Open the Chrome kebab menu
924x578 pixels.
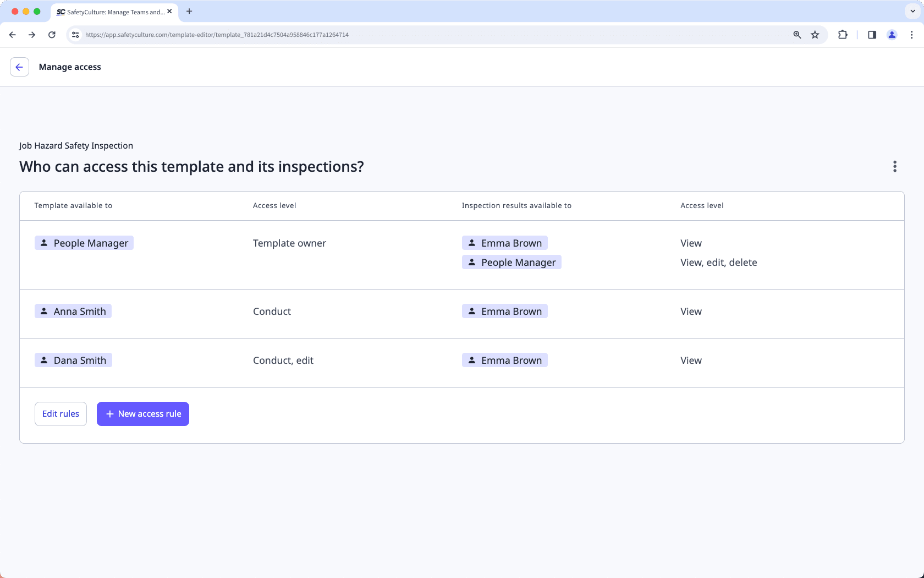[x=911, y=35]
